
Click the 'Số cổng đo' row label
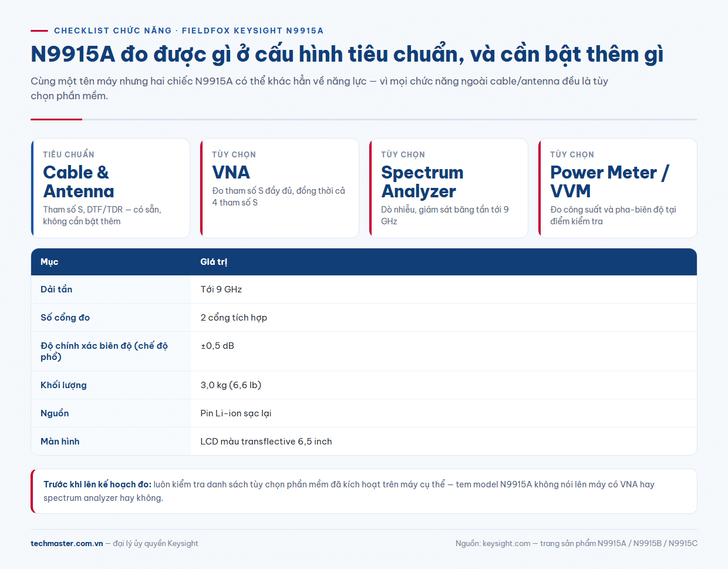[x=65, y=317]
